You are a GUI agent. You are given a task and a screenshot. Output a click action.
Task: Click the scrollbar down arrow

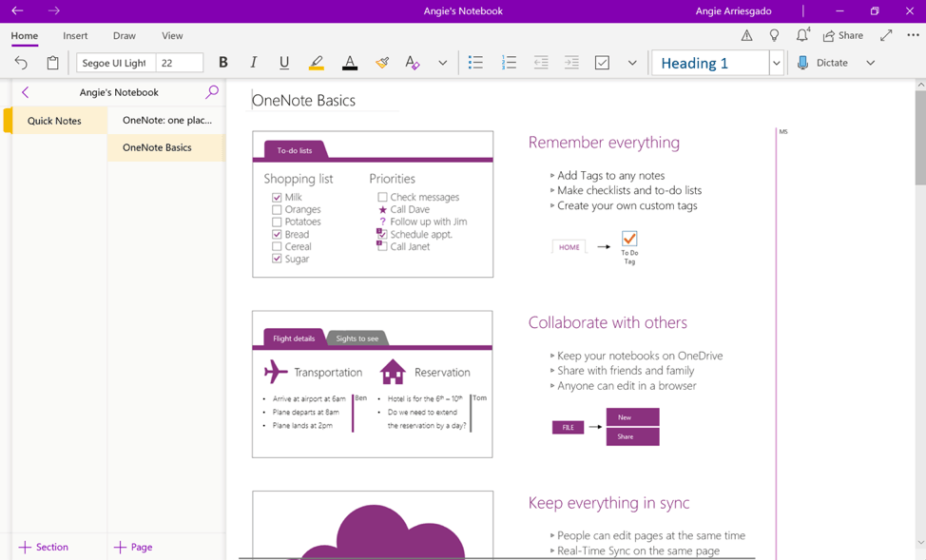click(920, 543)
